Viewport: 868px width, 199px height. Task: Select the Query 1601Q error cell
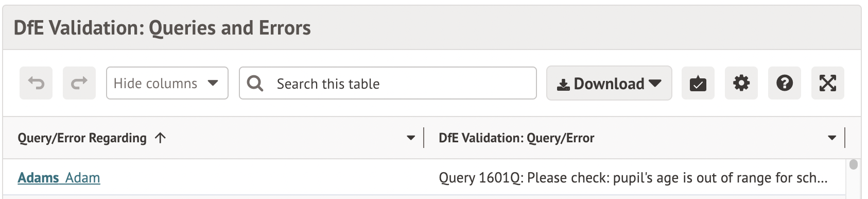633,178
